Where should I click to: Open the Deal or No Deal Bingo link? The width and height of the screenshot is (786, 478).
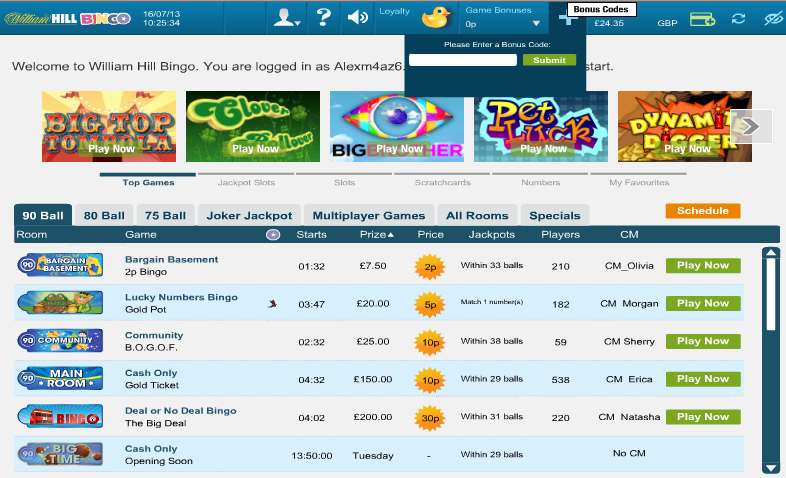point(180,411)
